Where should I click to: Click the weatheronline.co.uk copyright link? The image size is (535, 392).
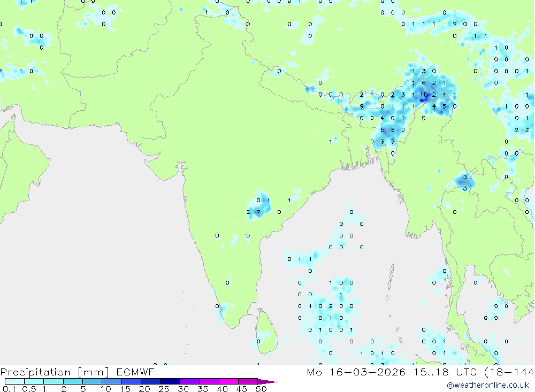[488, 385]
